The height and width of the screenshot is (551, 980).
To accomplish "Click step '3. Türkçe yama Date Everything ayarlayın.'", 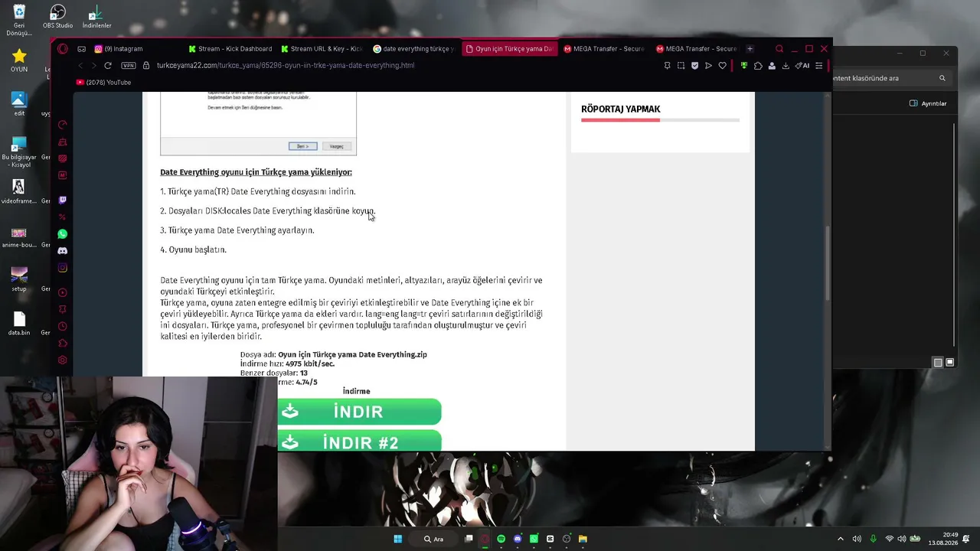I will 237,230.
